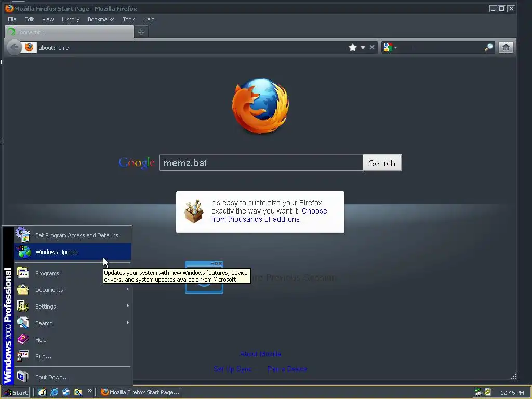532x399 pixels.
Task: Click the Restore Previous Session window icon
Action: (x=204, y=277)
